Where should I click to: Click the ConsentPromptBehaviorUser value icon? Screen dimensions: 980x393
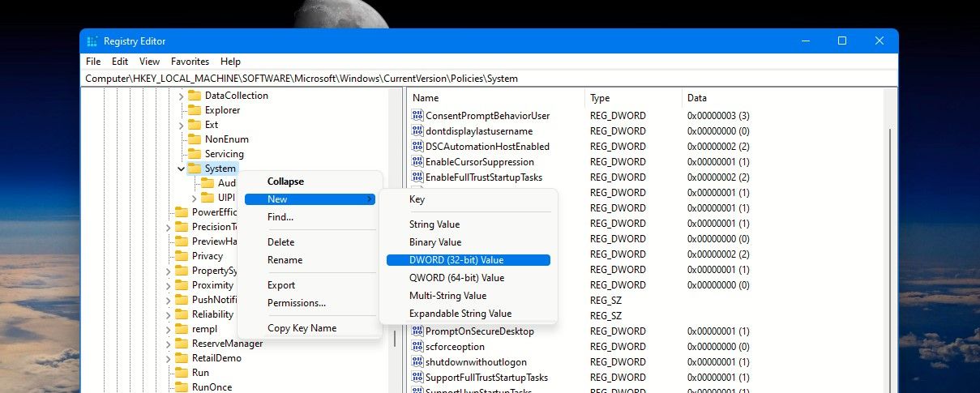point(418,116)
